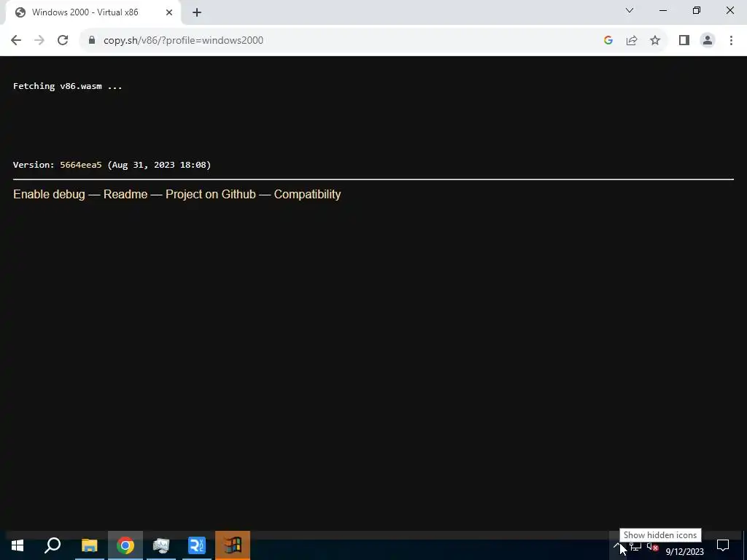Open the date 9/12/2023 in taskbar
Screen dimensions: 747x560
pyautogui.click(x=684, y=551)
